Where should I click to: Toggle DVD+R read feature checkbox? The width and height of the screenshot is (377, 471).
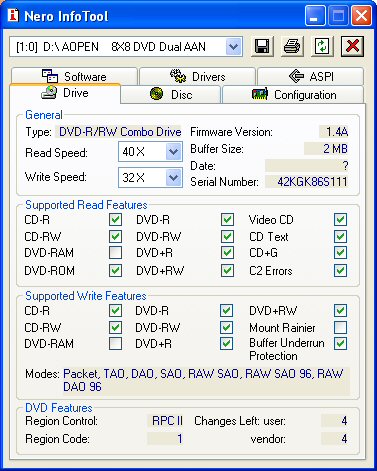coord(227,253)
